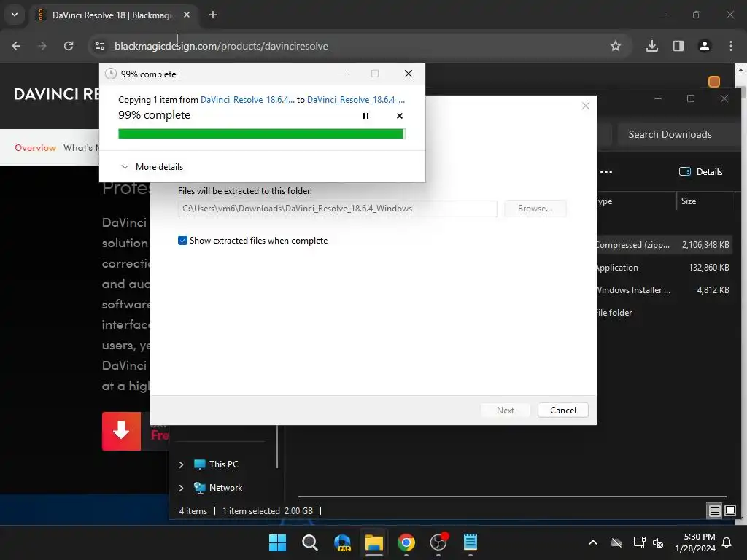
Task: Open taskbar Search
Action: pyautogui.click(x=309, y=542)
